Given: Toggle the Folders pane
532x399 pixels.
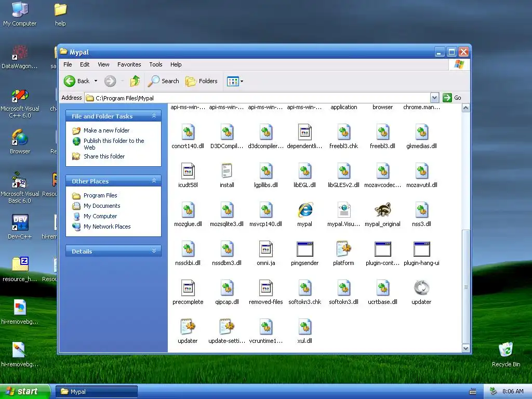Looking at the screenshot, I should point(201,81).
